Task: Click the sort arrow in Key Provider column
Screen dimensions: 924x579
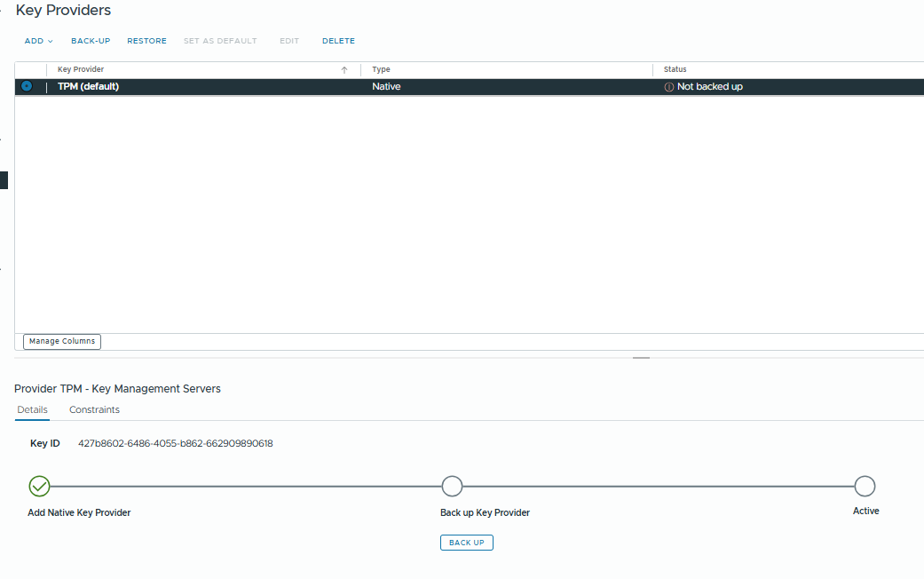Action: pos(344,69)
